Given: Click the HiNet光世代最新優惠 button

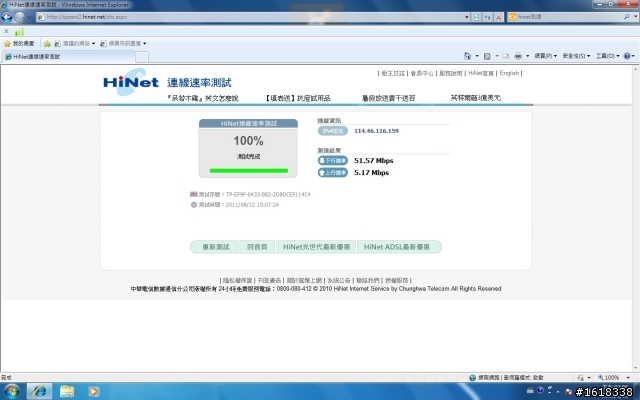Looking at the screenshot, I should (316, 247).
